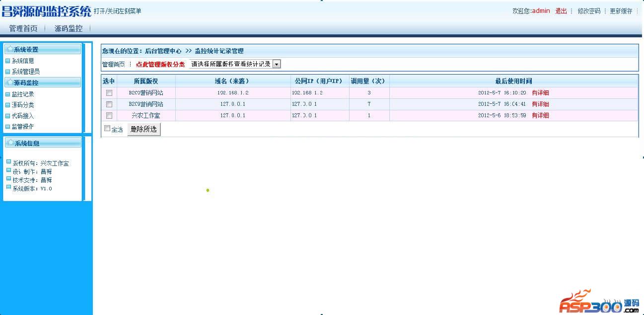
Task: Tick the checkbox for 兴农工作室 row
Action: pos(109,115)
